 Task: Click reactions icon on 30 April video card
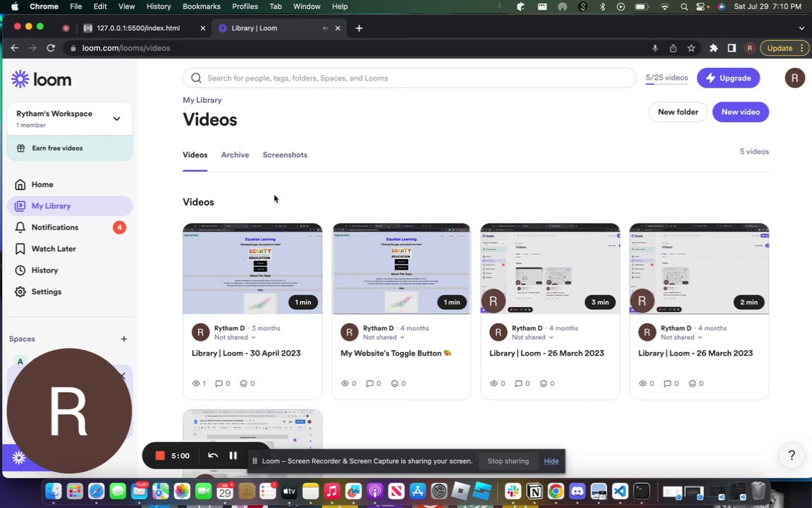243,384
